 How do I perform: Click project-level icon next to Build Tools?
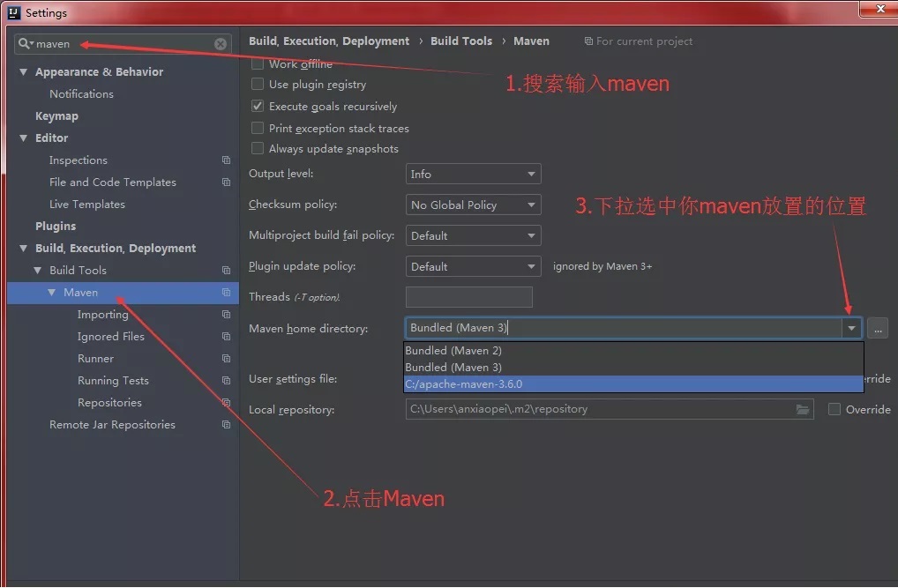click(226, 271)
